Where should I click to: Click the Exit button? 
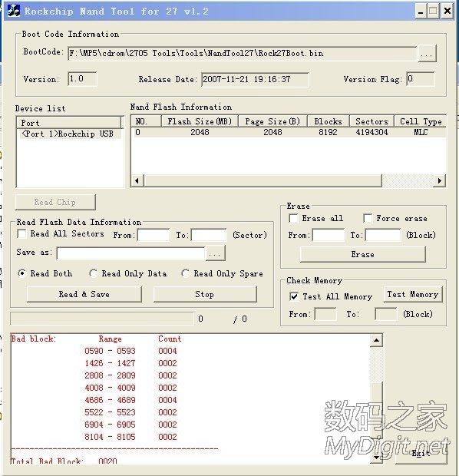421,454
